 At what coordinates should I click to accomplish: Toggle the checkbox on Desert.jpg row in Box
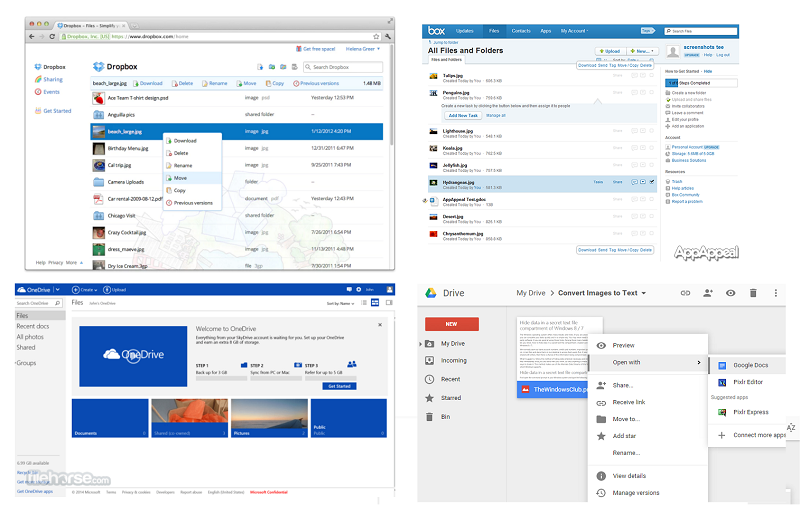coord(652,216)
